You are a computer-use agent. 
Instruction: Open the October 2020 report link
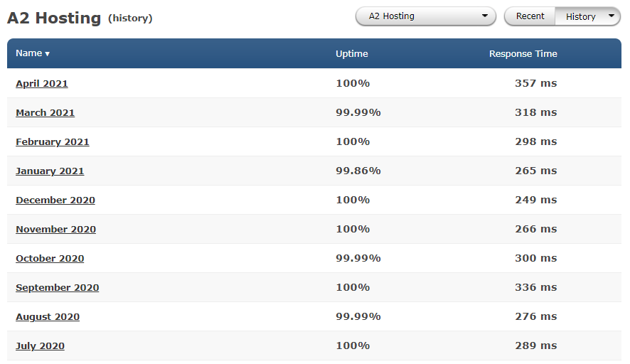(50, 258)
